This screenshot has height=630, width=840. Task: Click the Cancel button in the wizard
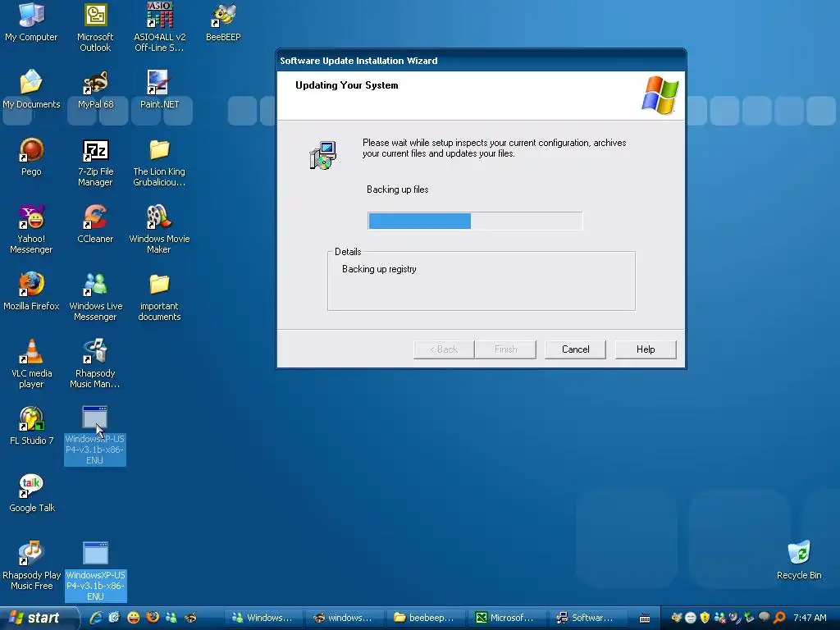575,349
